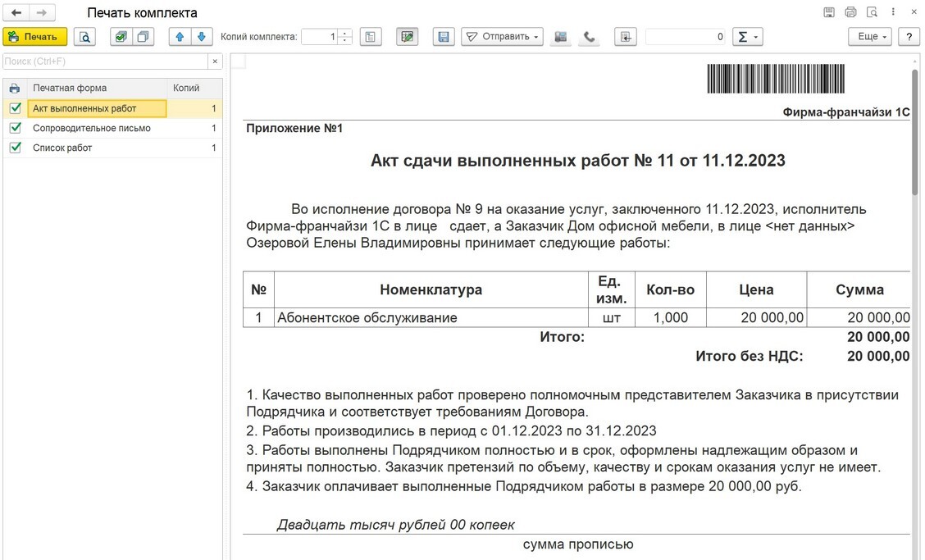Click the printer icon column header
925x560 pixels.
tap(15, 88)
